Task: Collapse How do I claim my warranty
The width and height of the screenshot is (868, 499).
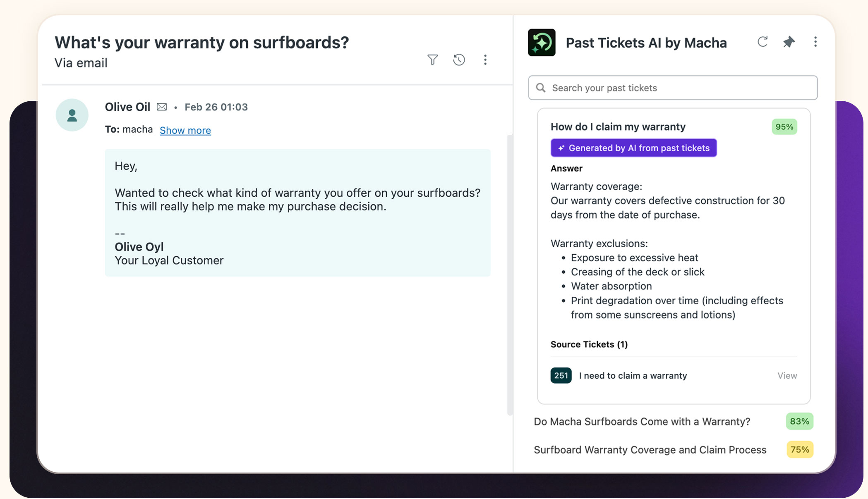Action: click(618, 127)
